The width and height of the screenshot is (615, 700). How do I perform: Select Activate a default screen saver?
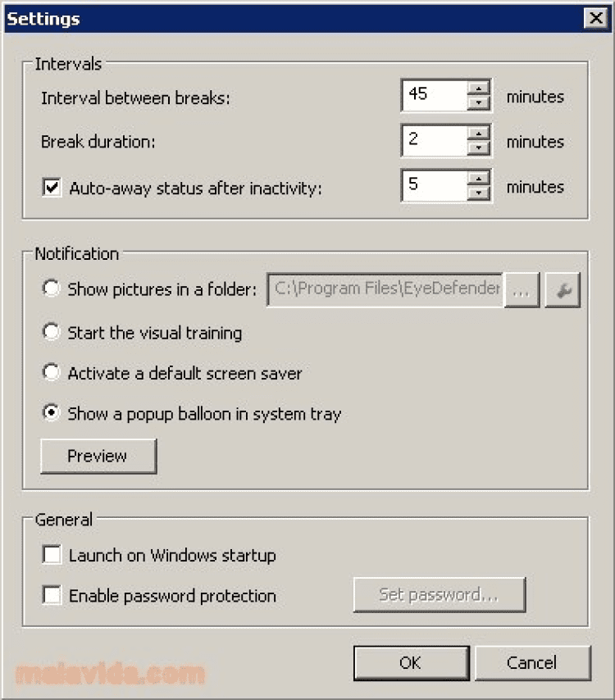pyautogui.click(x=52, y=373)
